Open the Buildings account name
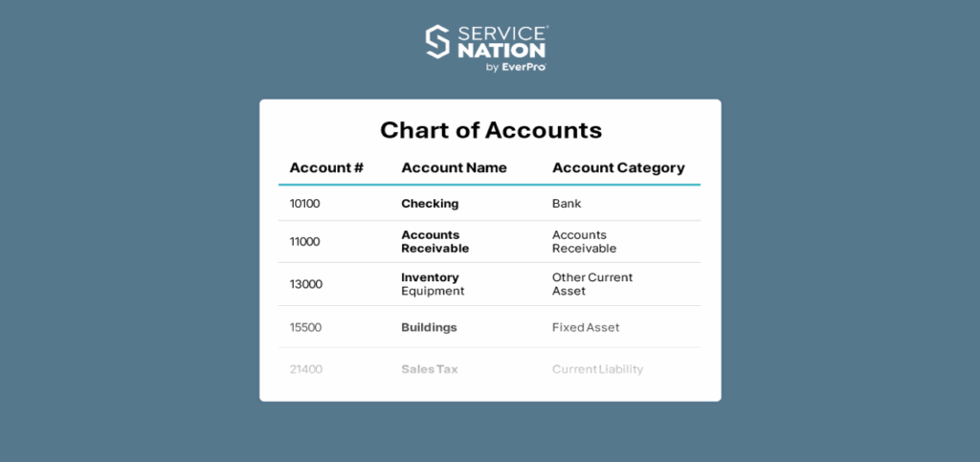 pos(429,327)
